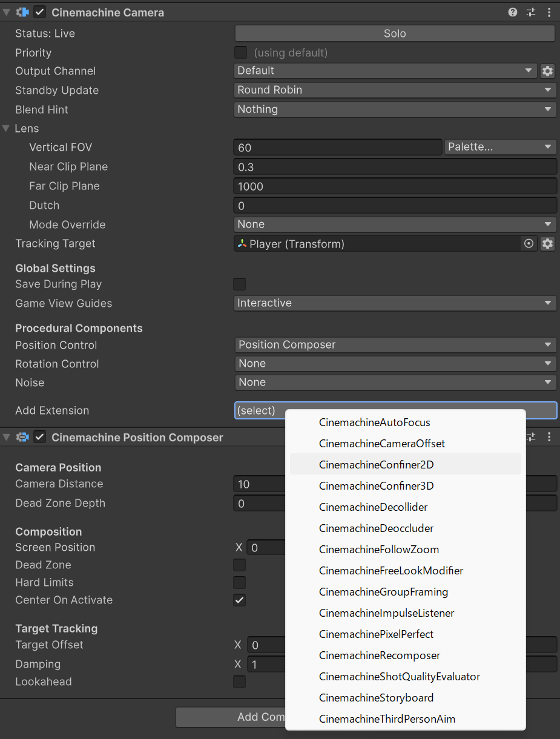
Task: Select CinemachineImpulseListener extension
Action: click(386, 613)
